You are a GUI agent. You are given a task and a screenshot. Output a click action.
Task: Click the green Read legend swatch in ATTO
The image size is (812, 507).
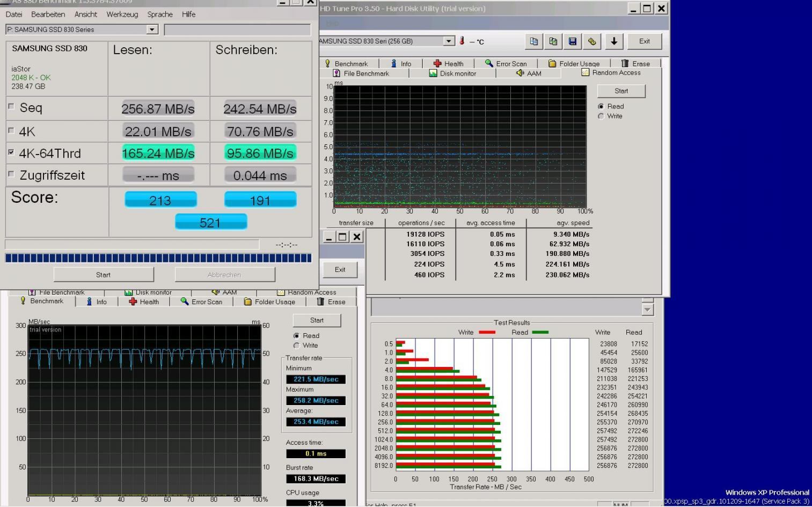[540, 332]
